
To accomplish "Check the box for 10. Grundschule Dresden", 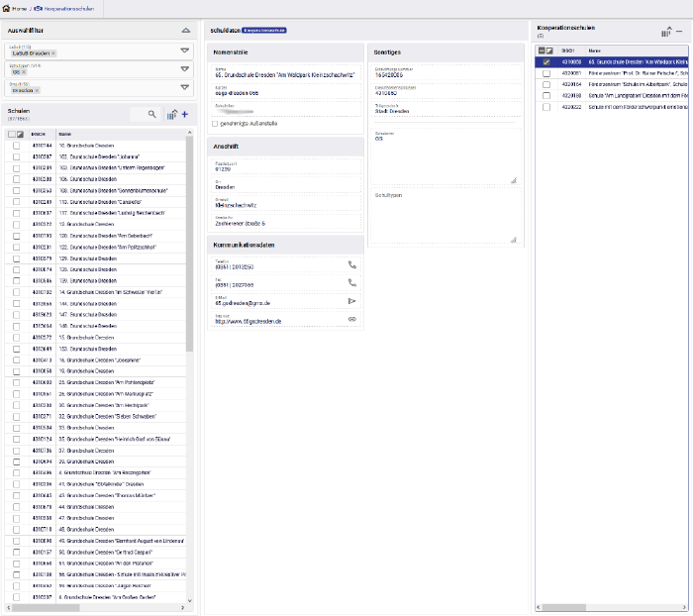I will point(15,146).
